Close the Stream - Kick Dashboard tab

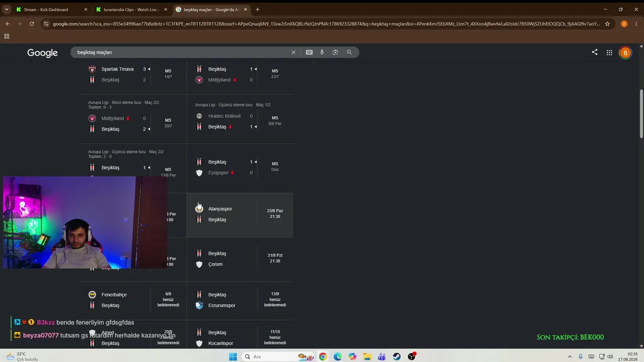[x=86, y=10]
